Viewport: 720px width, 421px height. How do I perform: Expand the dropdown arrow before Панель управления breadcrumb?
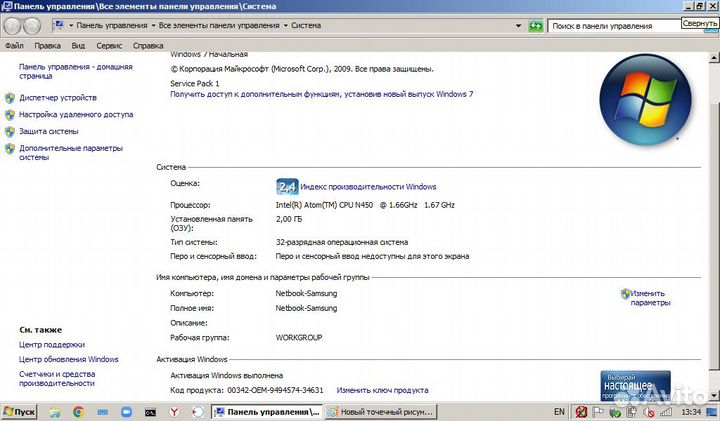[71, 26]
